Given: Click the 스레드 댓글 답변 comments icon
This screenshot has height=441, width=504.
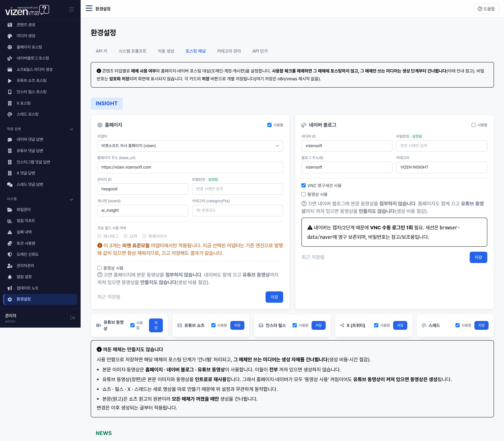Looking at the screenshot, I should click(x=10, y=185).
